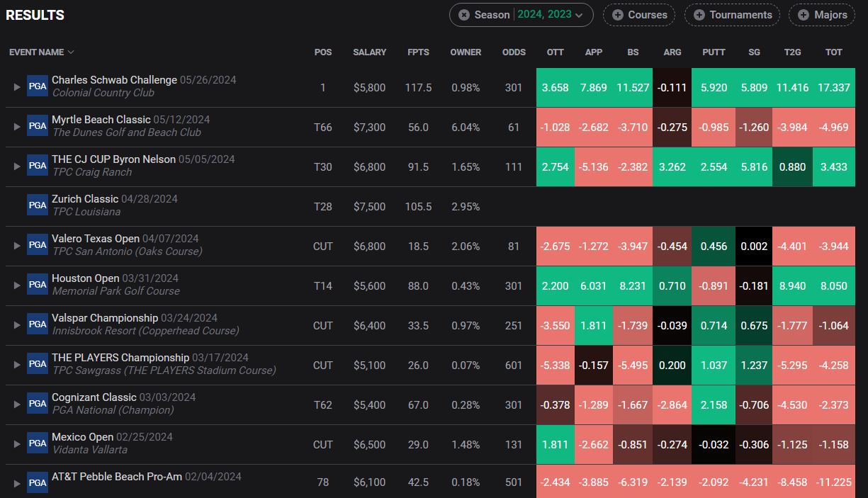Expand the Charles Schwab Challenge row

pos(18,86)
